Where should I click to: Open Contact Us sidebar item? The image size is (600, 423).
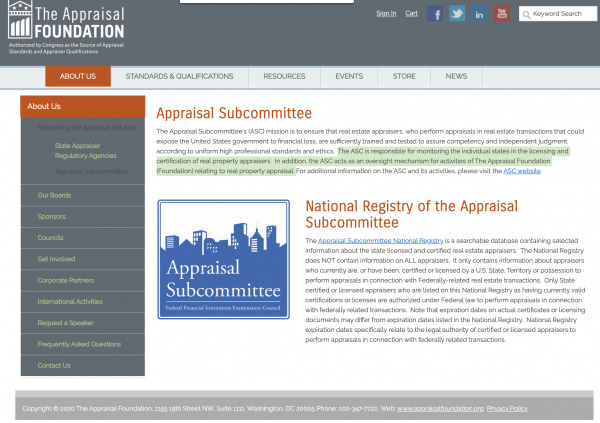(x=83, y=366)
